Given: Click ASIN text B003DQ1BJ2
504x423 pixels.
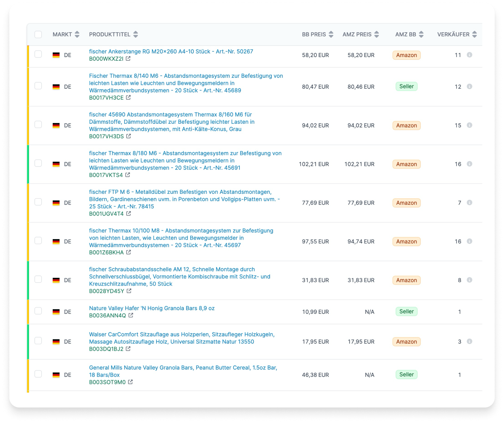Looking at the screenshot, I should [106, 349].
